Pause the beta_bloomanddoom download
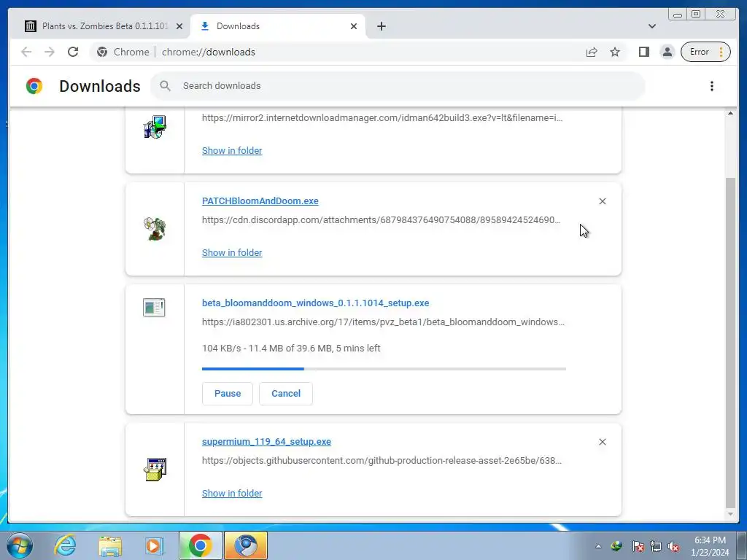This screenshot has height=560, width=747. click(x=228, y=393)
